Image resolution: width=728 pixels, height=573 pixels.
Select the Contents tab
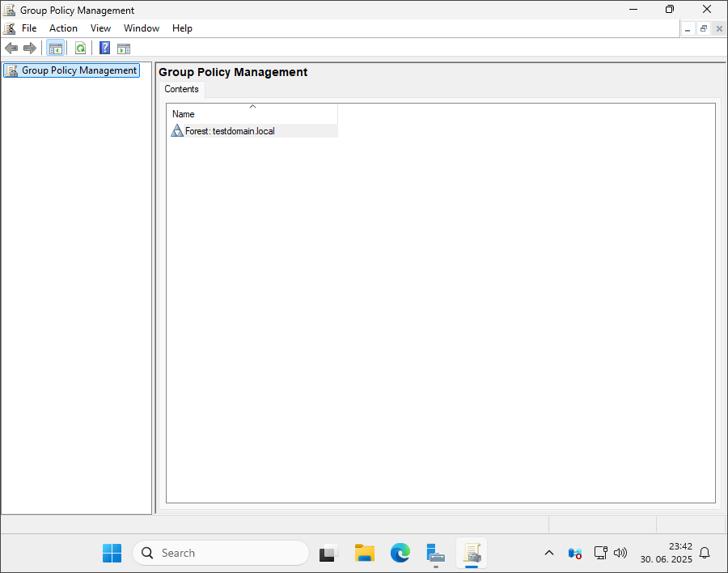(181, 89)
